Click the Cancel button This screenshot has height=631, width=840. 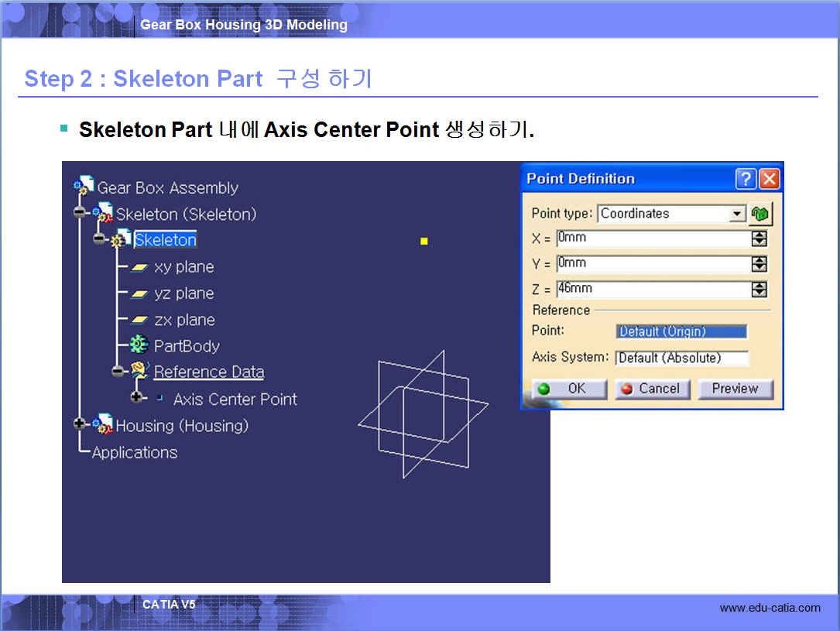pyautogui.click(x=651, y=389)
